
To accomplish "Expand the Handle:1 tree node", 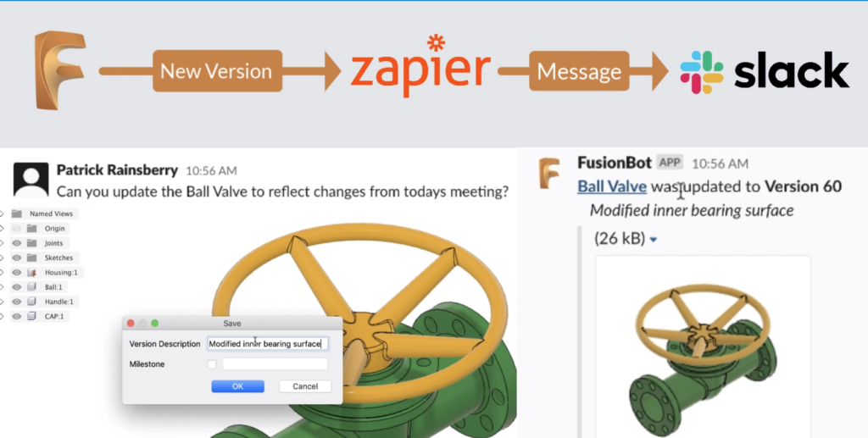I will coord(3,302).
